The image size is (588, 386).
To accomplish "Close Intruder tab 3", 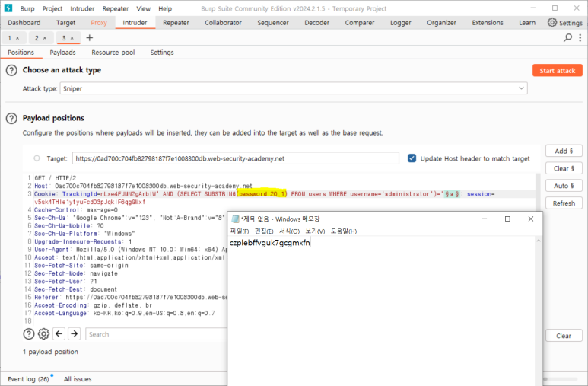I will click(72, 38).
